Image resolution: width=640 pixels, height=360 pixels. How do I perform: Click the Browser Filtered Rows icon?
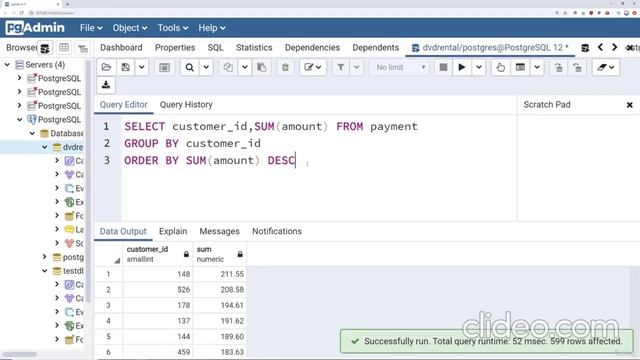[83, 48]
